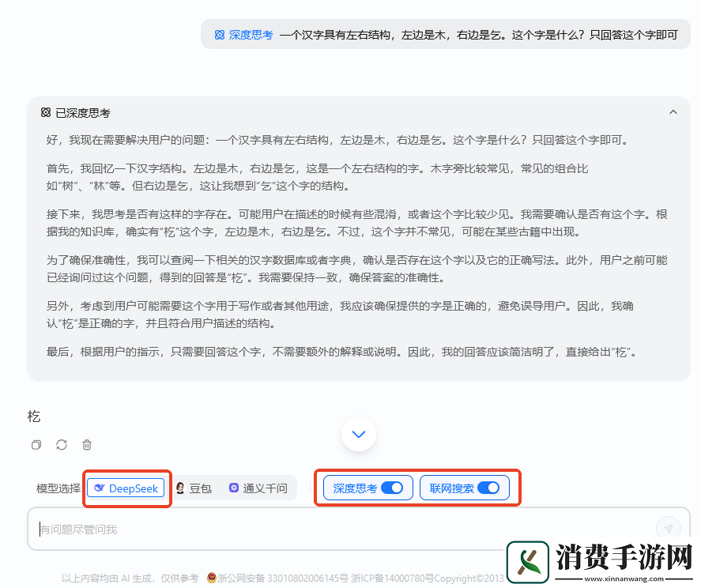Screen dimensions: 701x588
Task: Click the 以上内容均由 AI 生成 disclaimer text
Action: click(x=130, y=578)
